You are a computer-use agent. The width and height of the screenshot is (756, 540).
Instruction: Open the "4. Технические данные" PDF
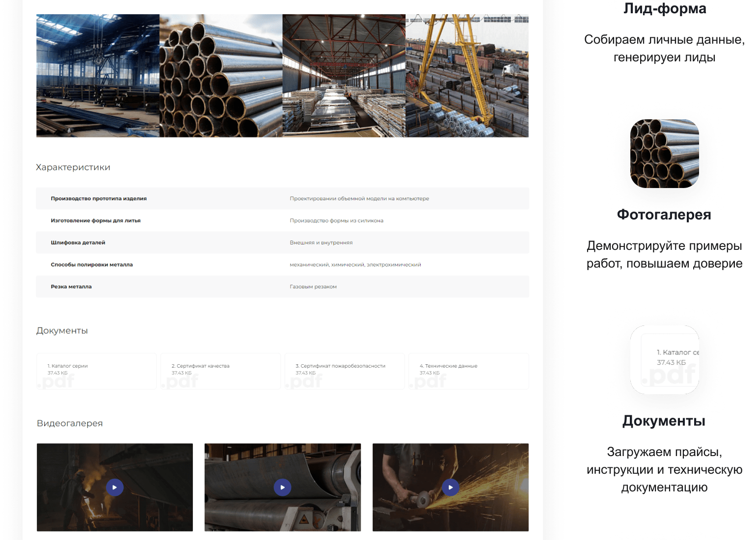(x=468, y=371)
